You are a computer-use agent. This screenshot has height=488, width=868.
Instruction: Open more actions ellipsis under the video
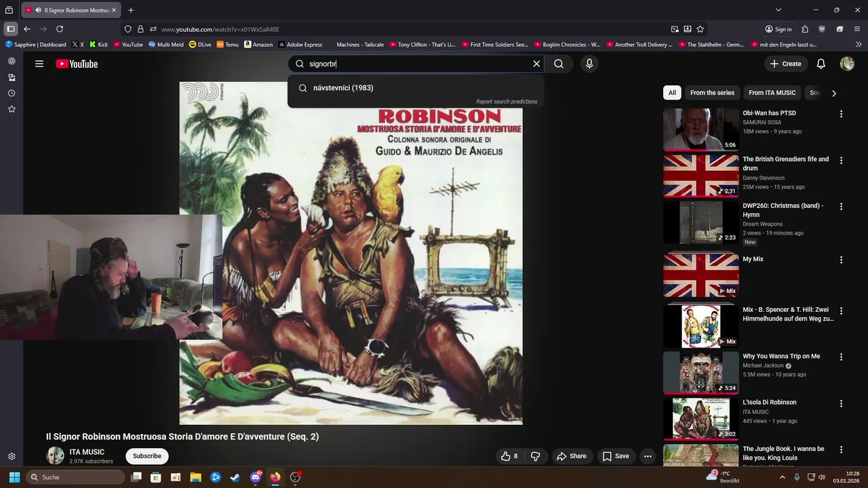pyautogui.click(x=648, y=456)
